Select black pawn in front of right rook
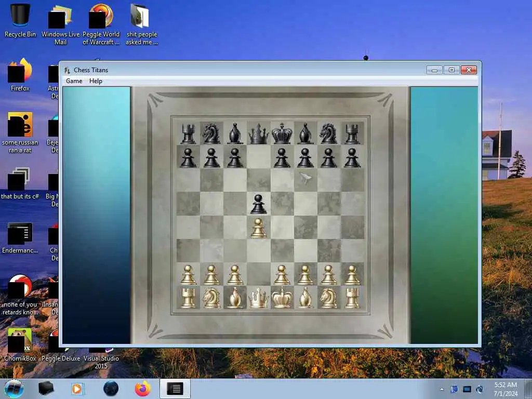 tap(352, 158)
